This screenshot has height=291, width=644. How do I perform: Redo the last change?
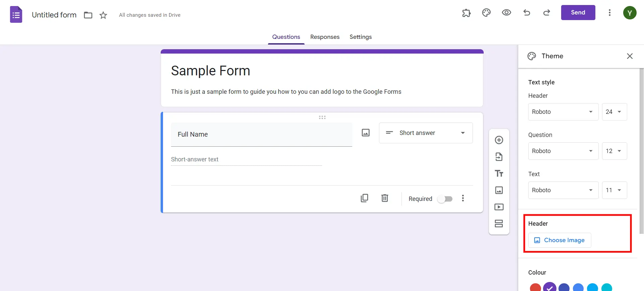(547, 13)
